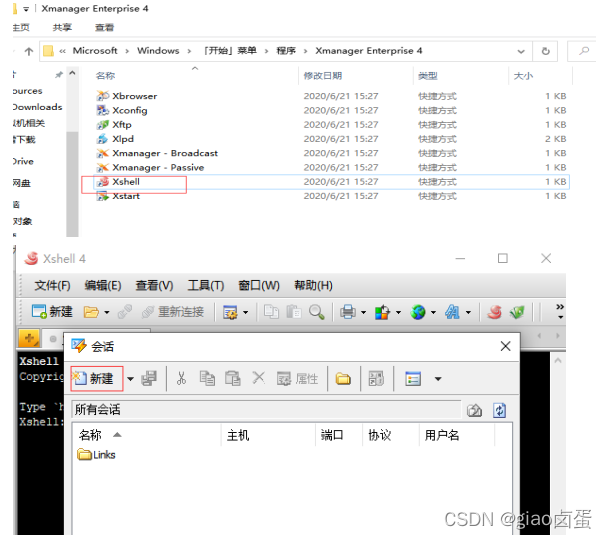Add a new tab with plus button
Viewport: 607px width, 539px height.
(29, 338)
